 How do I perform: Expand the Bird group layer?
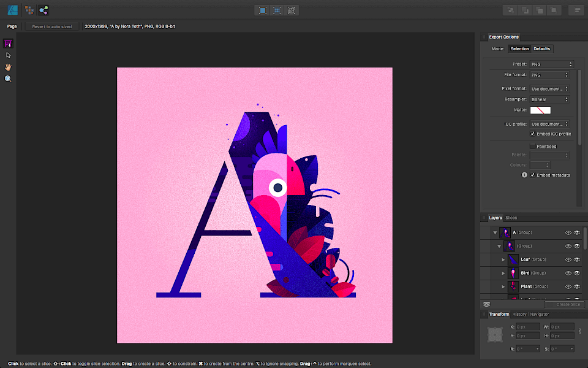click(503, 274)
